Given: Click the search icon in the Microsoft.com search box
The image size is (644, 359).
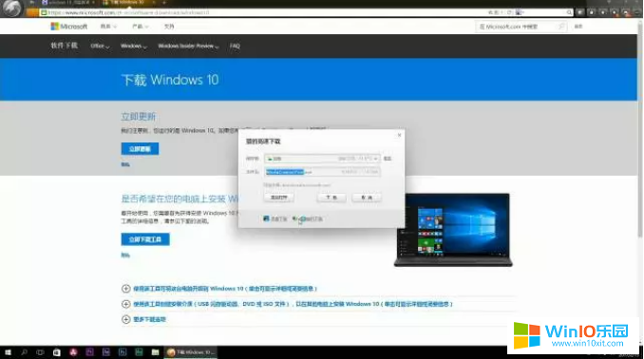Looking at the screenshot, I should pos(561,27).
